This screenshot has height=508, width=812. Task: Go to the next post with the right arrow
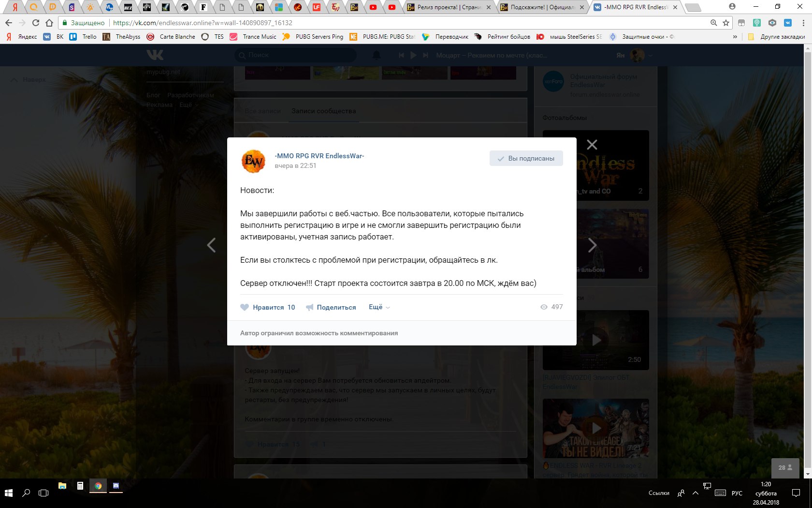point(592,245)
